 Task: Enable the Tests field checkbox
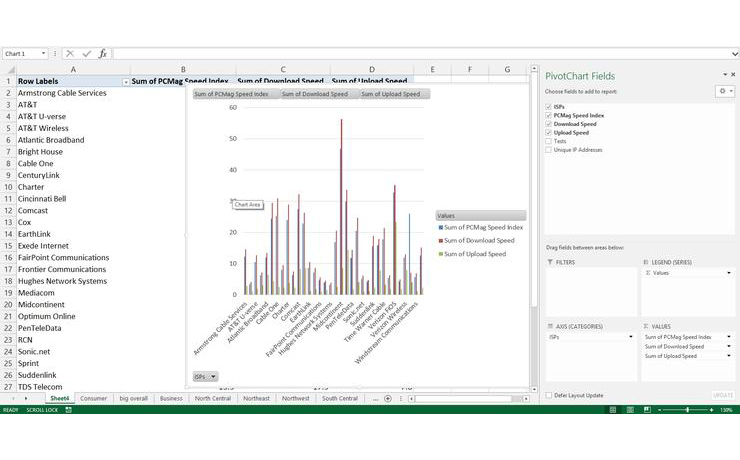(x=548, y=141)
